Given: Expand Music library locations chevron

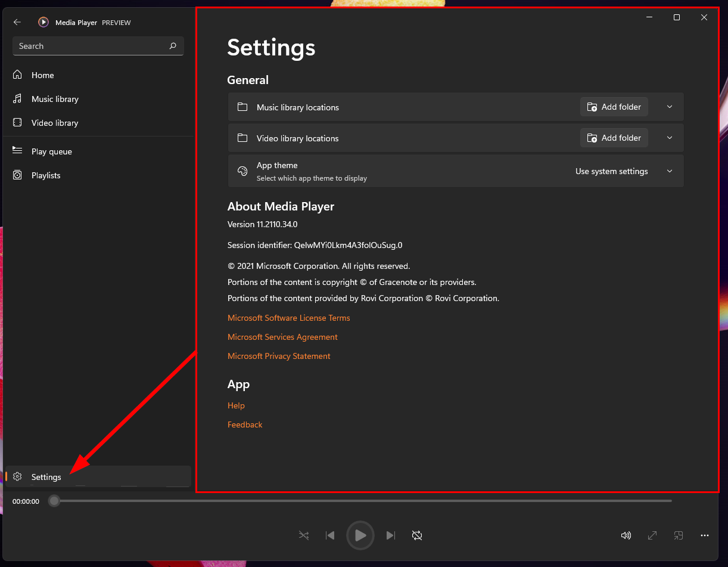Looking at the screenshot, I should [x=670, y=107].
